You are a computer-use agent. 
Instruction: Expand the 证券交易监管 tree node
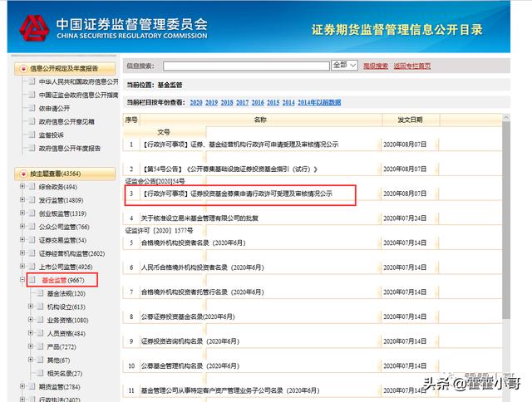point(22,240)
